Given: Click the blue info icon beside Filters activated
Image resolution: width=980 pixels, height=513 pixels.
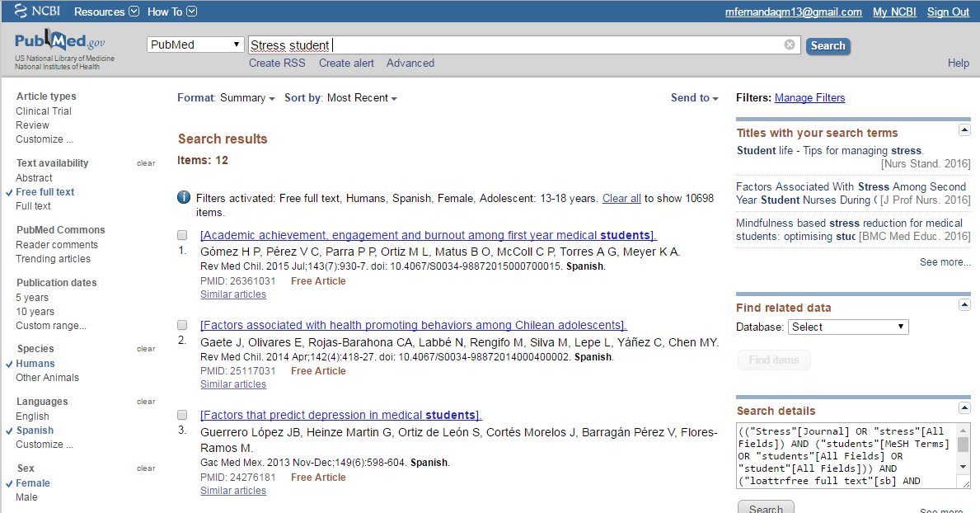Looking at the screenshot, I should pos(184,197).
